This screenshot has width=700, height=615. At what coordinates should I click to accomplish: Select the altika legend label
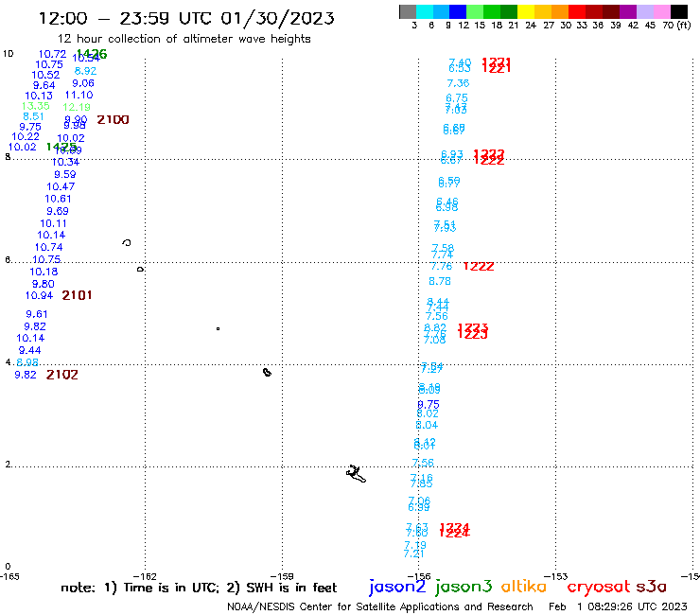point(524,586)
